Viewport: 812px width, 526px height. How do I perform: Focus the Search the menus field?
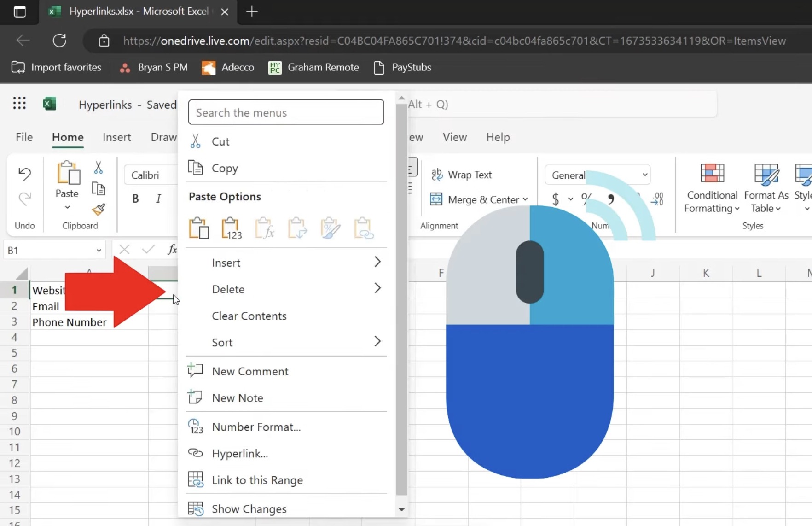(286, 112)
